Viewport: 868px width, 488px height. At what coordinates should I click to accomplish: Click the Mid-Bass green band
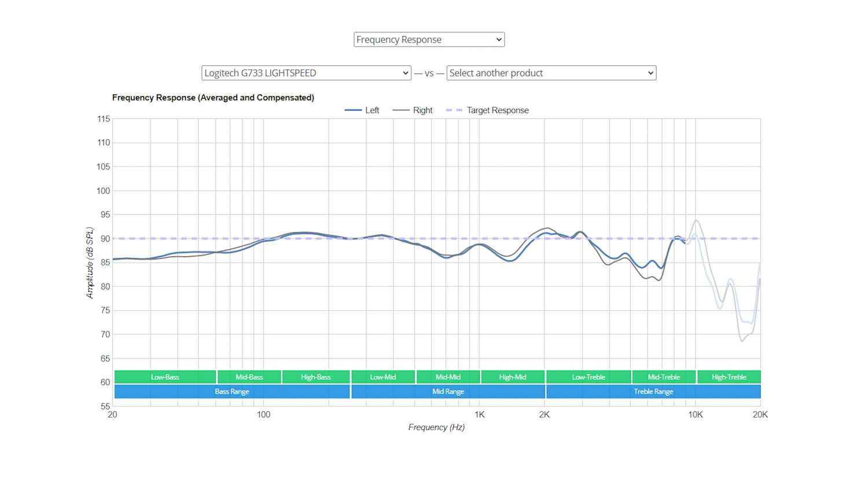[x=249, y=377]
